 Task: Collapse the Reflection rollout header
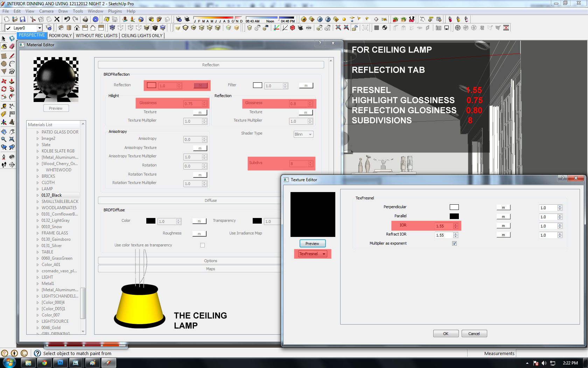[x=211, y=65]
